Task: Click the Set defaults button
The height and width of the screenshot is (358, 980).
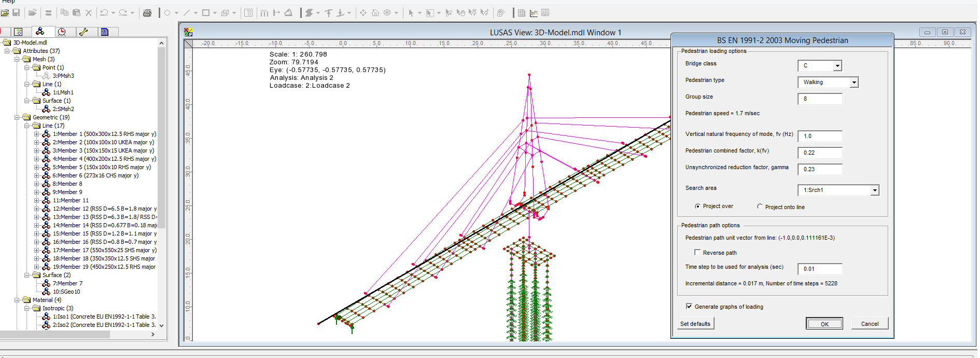Action: 695,324
